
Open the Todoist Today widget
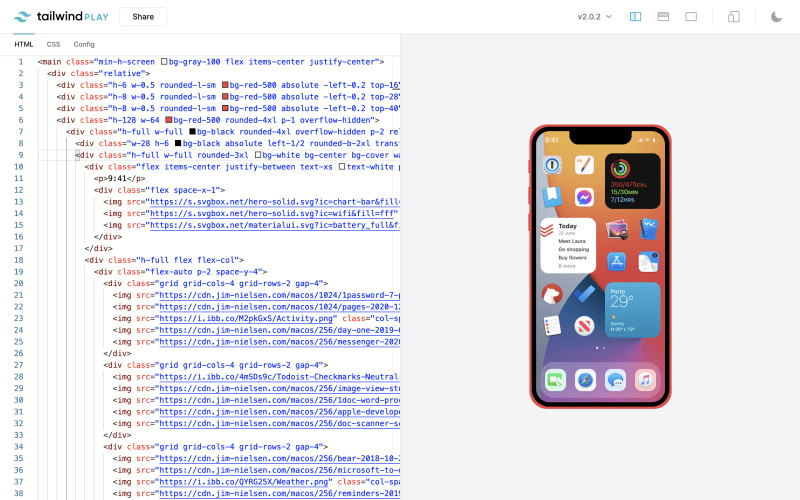point(568,245)
